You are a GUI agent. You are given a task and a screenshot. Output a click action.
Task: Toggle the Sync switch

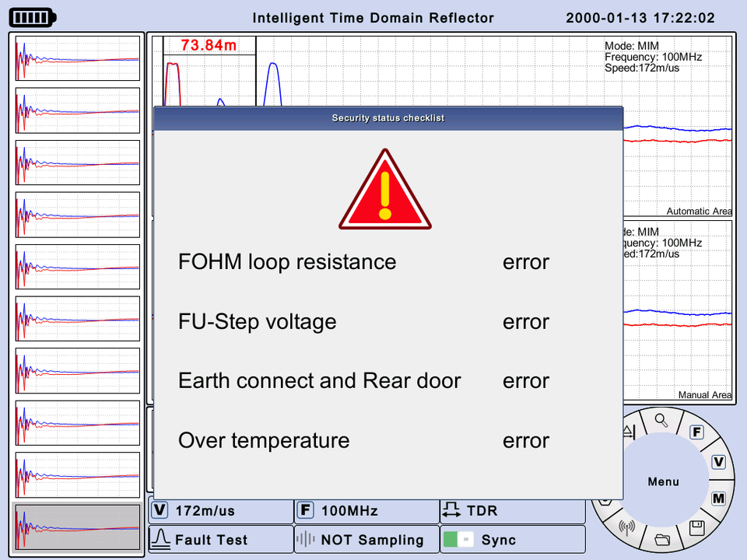coord(458,540)
